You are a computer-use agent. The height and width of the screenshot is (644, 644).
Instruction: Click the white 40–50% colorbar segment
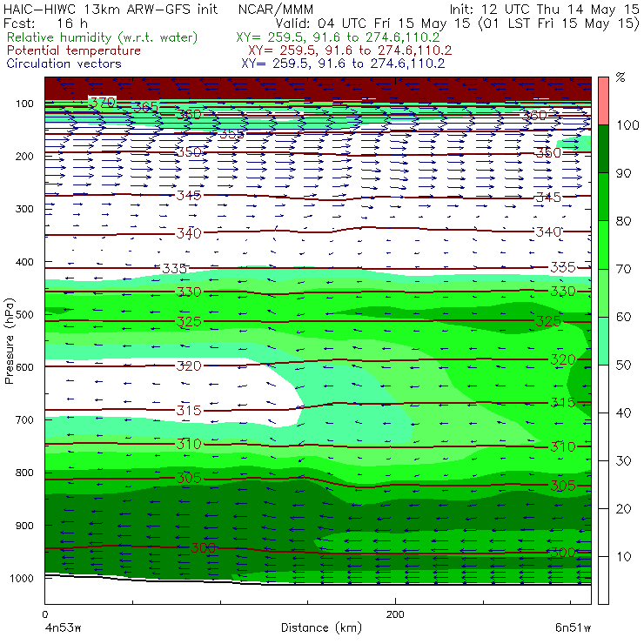pos(603,388)
